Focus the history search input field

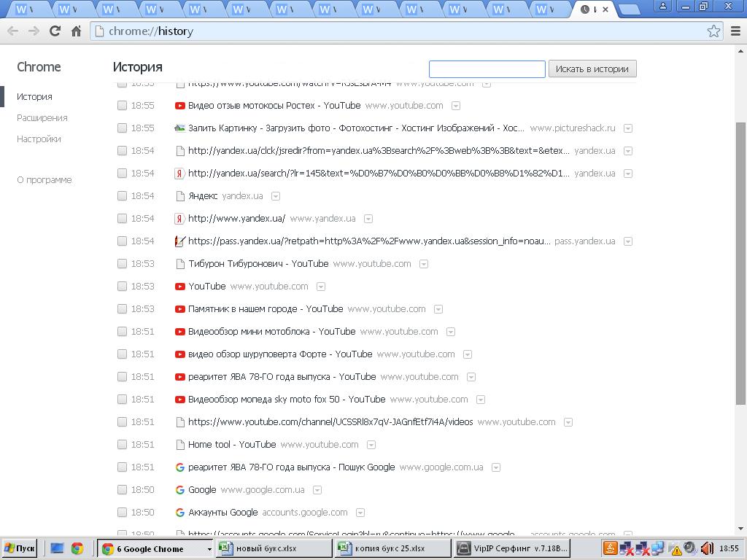click(x=487, y=69)
